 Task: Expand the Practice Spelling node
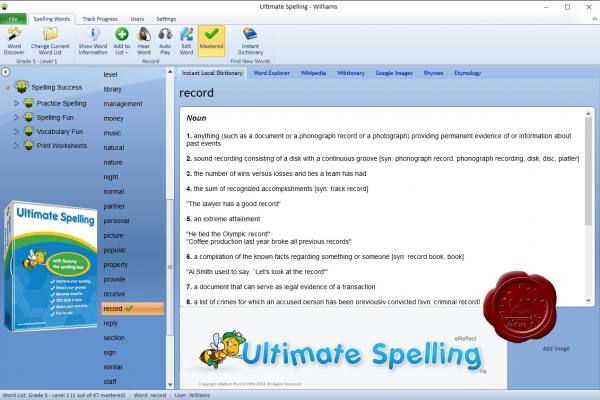16,103
